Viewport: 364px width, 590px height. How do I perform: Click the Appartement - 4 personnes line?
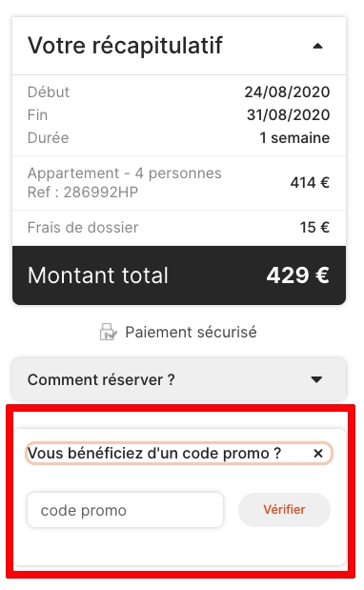pyautogui.click(x=125, y=173)
